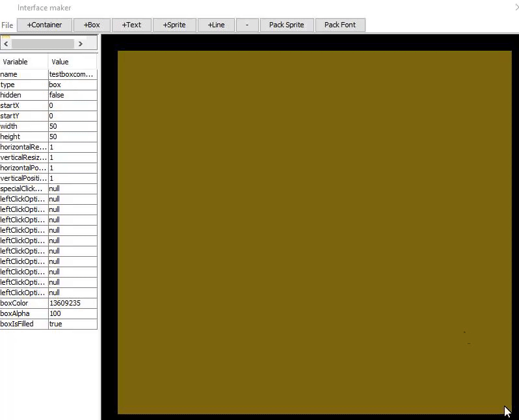Click the Pack Sprite button

tap(287, 25)
